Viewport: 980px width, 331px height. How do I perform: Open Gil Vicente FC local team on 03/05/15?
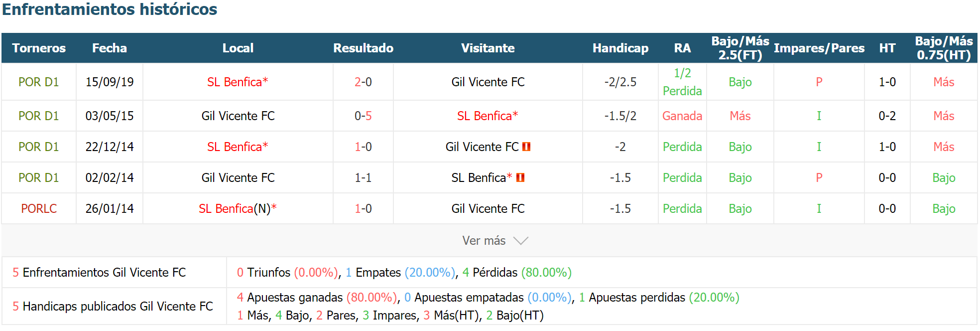[x=238, y=116]
